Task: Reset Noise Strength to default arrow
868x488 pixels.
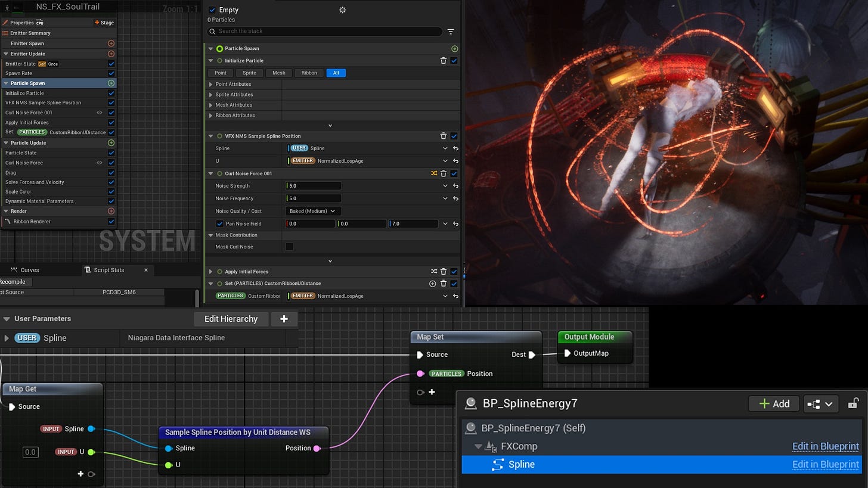Action: (x=455, y=186)
